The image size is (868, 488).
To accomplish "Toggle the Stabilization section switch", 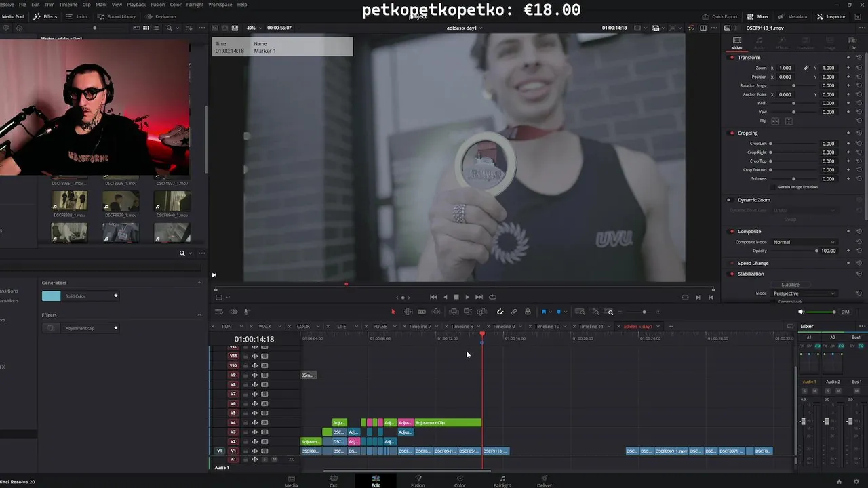I will coord(732,274).
